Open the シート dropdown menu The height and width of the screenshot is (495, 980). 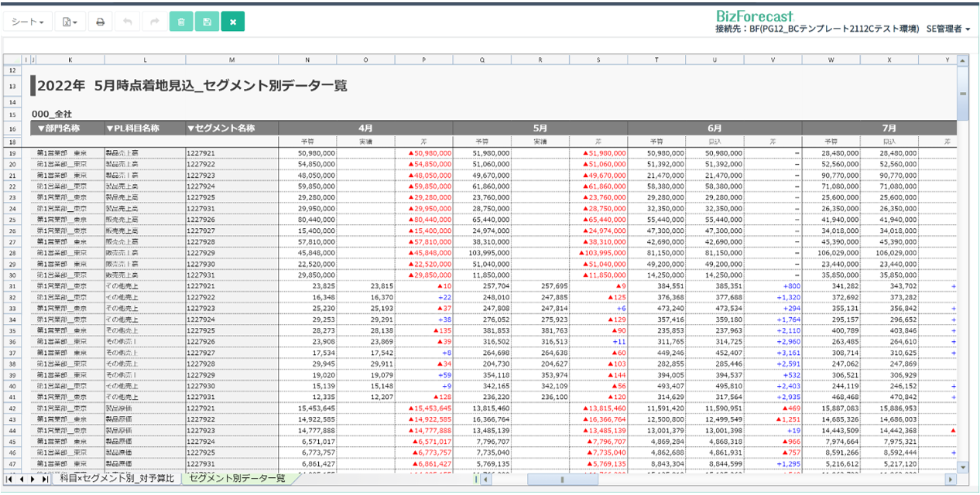27,22
